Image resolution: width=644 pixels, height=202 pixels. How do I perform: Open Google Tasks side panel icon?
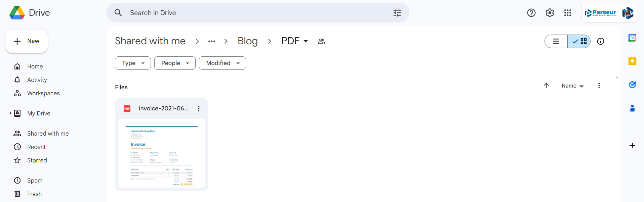tap(632, 85)
